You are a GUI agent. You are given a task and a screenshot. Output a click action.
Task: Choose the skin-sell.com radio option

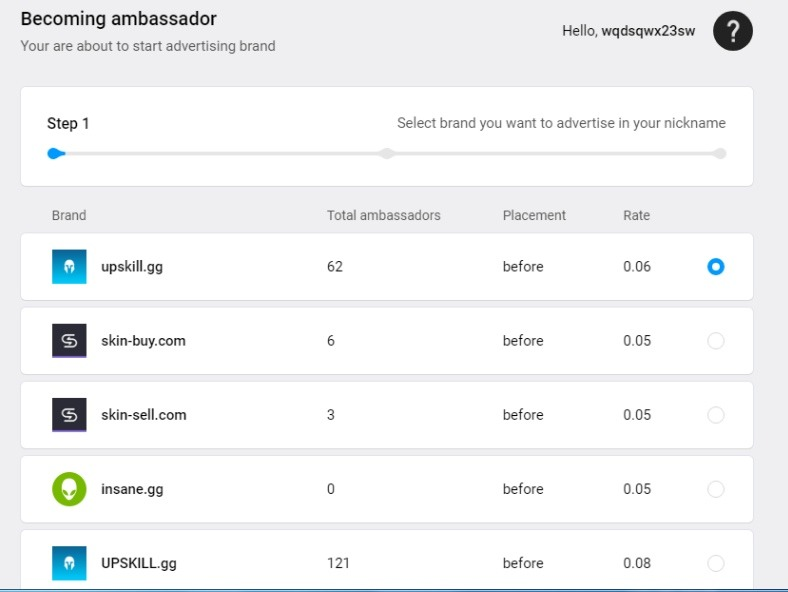pos(715,415)
